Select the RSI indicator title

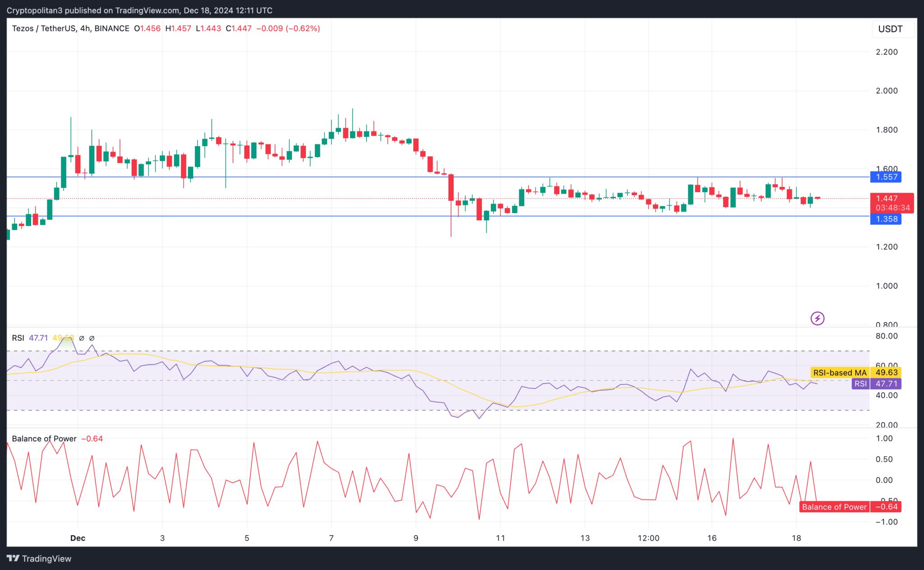[x=18, y=338]
